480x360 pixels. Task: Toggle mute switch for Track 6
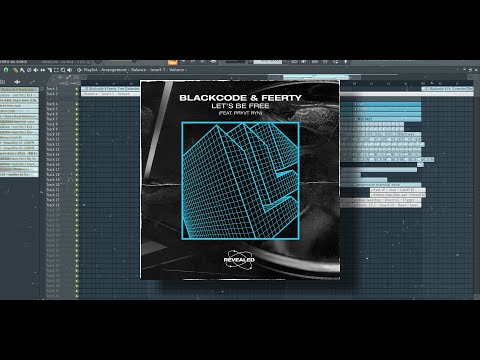(x=77, y=114)
